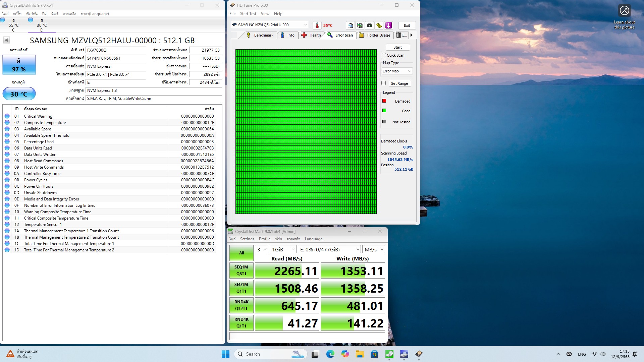Click the gray Not Tested legend swatch
Viewport: 644px width, 362px height.
click(x=384, y=122)
